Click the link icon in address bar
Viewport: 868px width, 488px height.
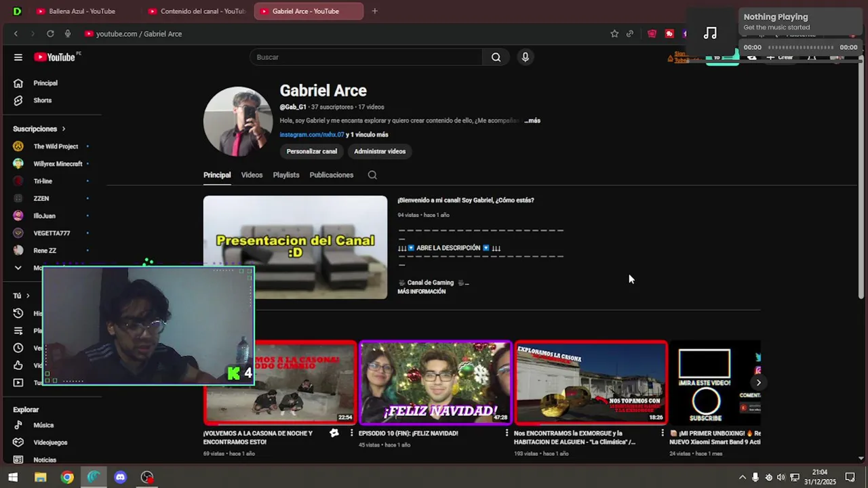(x=630, y=33)
